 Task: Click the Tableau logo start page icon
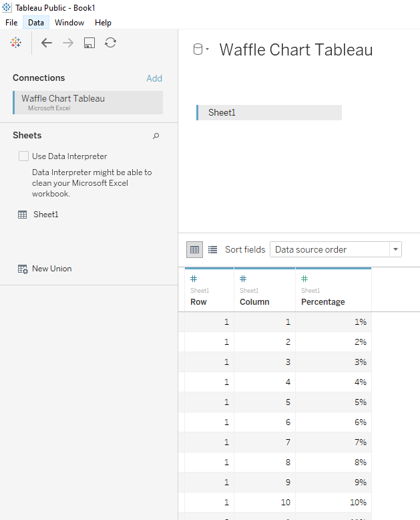(x=15, y=43)
